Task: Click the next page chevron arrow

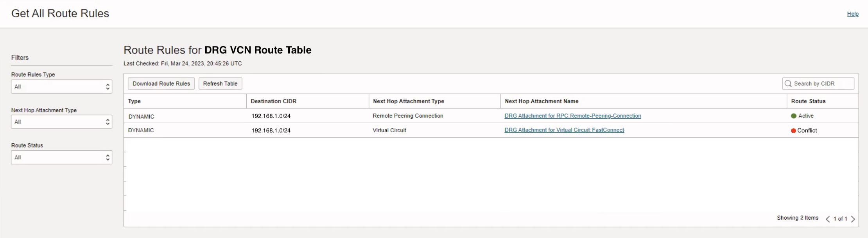Action: click(x=854, y=219)
